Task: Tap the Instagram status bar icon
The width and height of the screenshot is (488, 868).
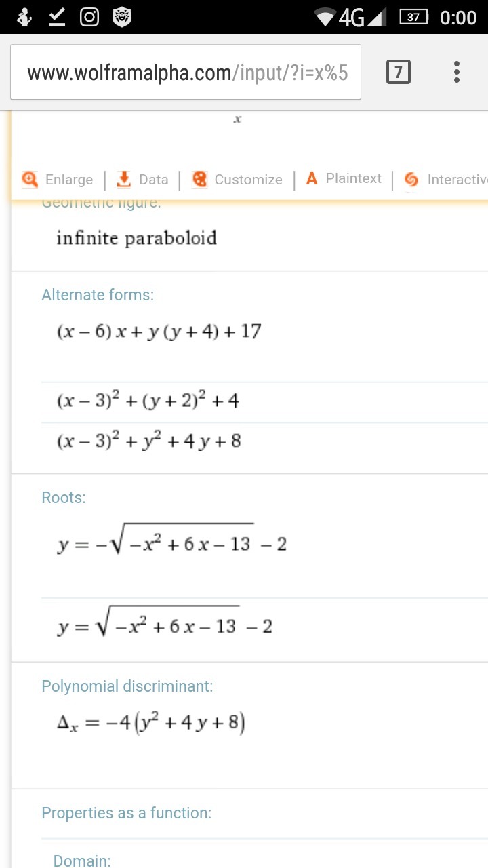Action: click(89, 17)
